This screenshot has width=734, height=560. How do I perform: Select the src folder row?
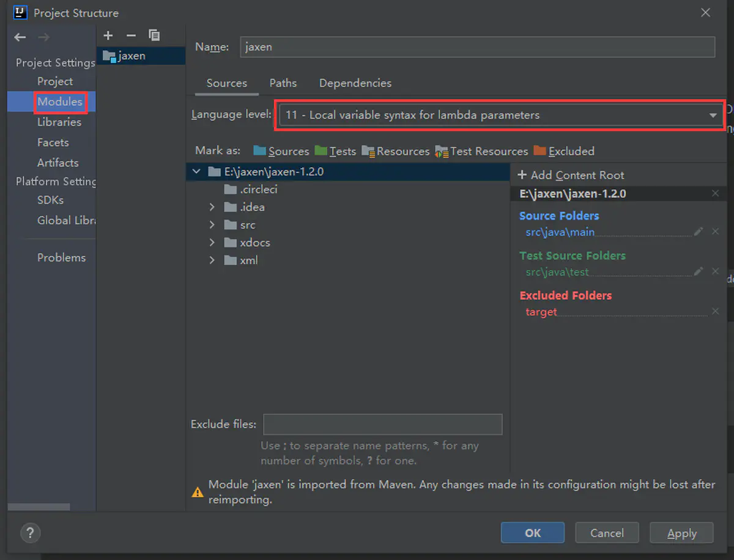[x=348, y=225]
